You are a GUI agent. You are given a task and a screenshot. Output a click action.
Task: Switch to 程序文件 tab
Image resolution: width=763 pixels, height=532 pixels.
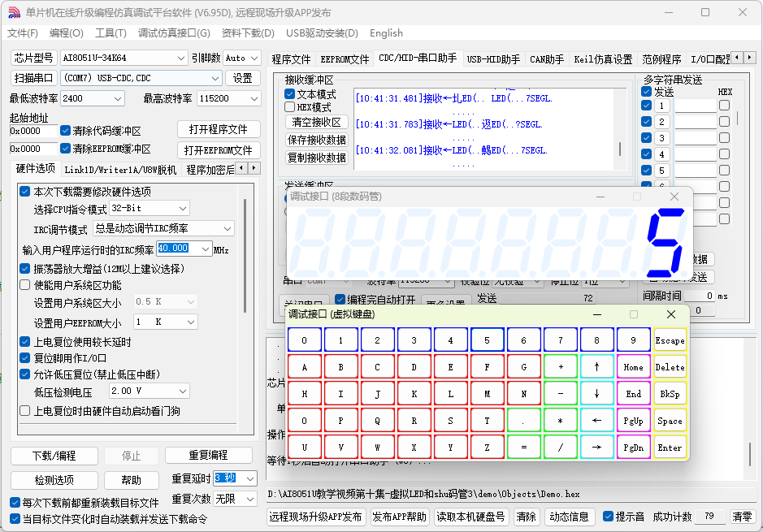[291, 59]
